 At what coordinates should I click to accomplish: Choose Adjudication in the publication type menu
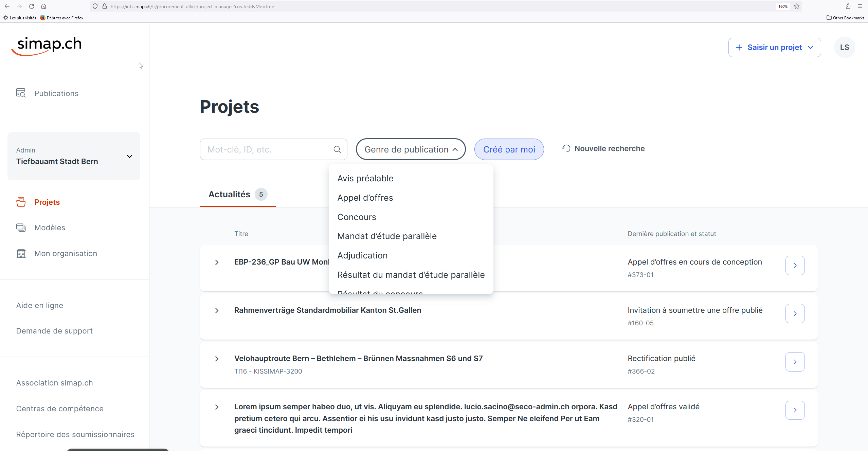tap(362, 255)
